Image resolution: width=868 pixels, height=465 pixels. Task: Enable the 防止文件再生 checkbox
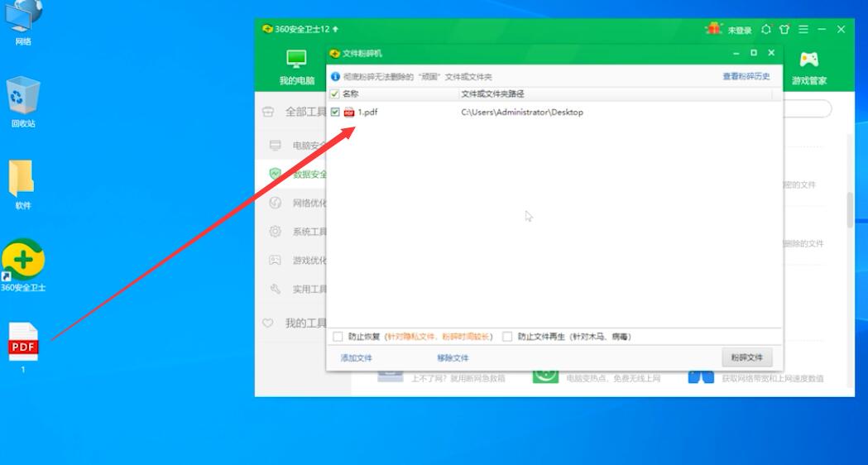[507, 337]
